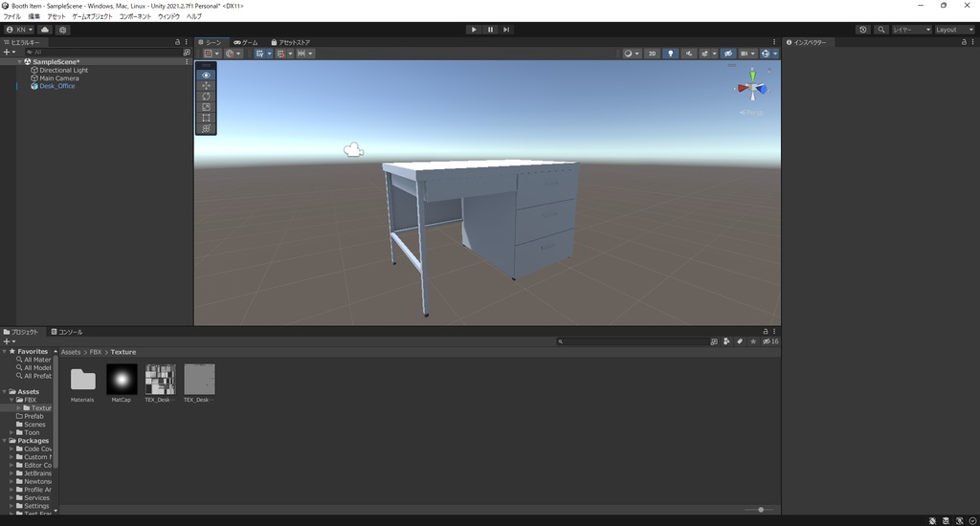The height and width of the screenshot is (526, 980).
Task: Toggle scene lighting bulb
Action: click(671, 54)
